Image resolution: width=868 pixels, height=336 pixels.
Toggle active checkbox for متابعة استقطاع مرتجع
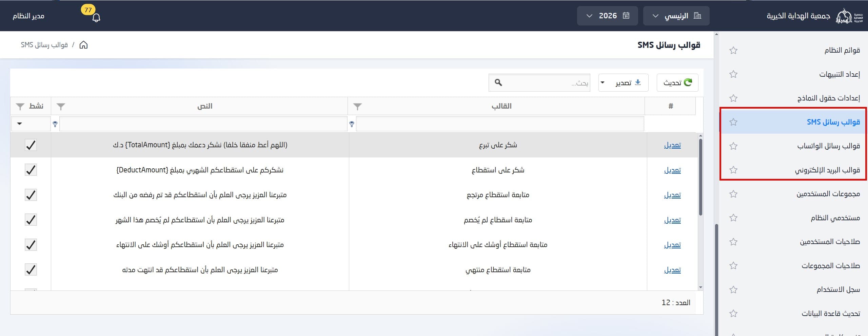31,195
